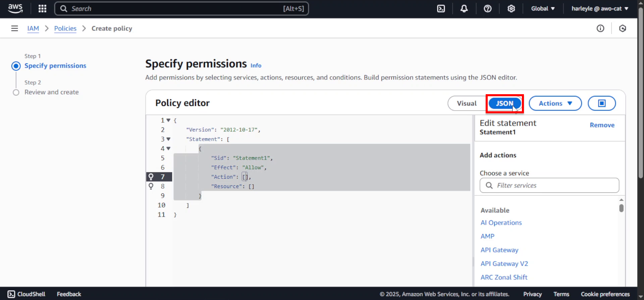This screenshot has height=300, width=644.
Task: Choose the AI Operations service
Action: [501, 223]
